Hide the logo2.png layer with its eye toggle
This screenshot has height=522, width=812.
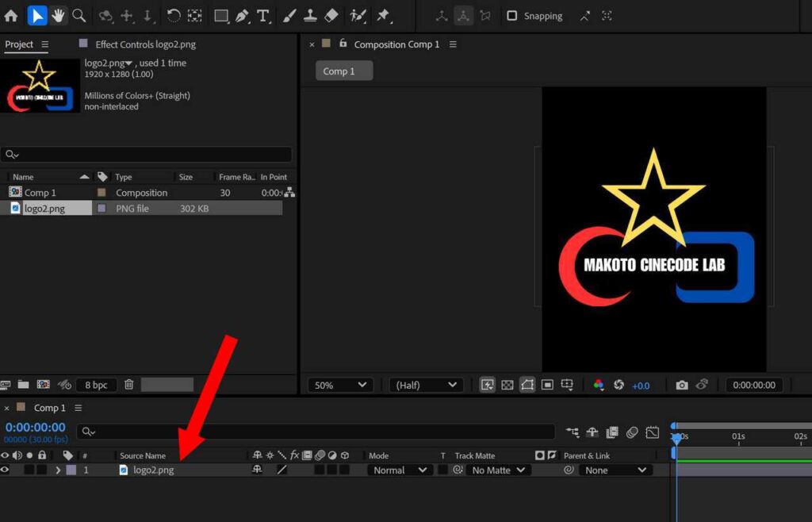pos(5,470)
